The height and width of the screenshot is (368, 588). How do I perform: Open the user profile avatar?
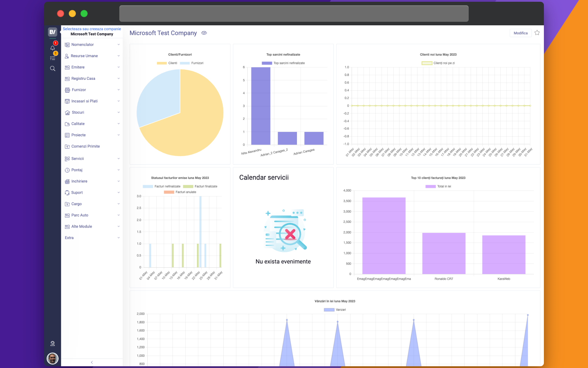53,358
